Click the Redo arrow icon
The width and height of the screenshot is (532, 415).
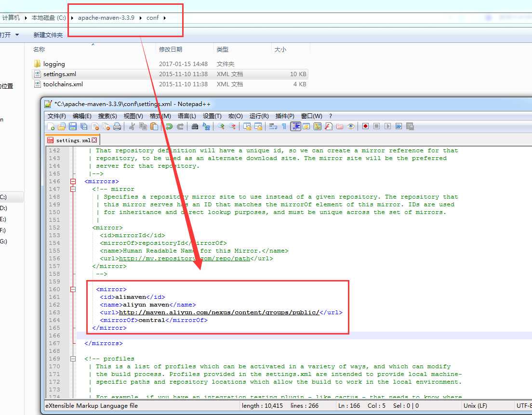pyautogui.click(x=180, y=127)
